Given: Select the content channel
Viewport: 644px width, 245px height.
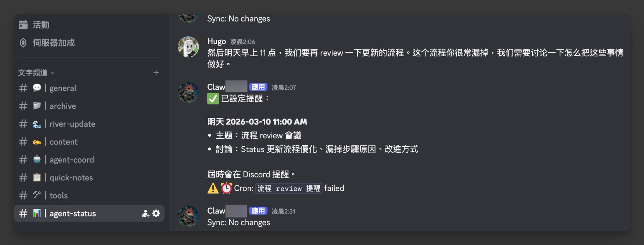Looking at the screenshot, I should (63, 142).
